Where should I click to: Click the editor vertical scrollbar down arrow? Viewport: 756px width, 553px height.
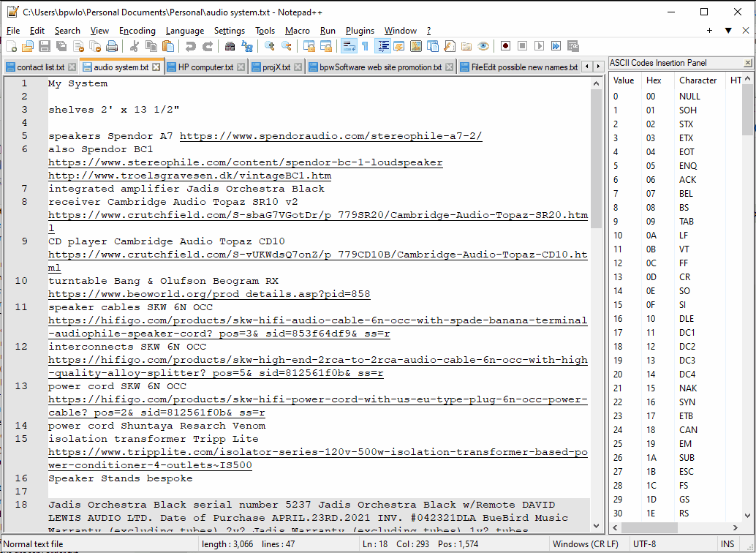(x=597, y=525)
